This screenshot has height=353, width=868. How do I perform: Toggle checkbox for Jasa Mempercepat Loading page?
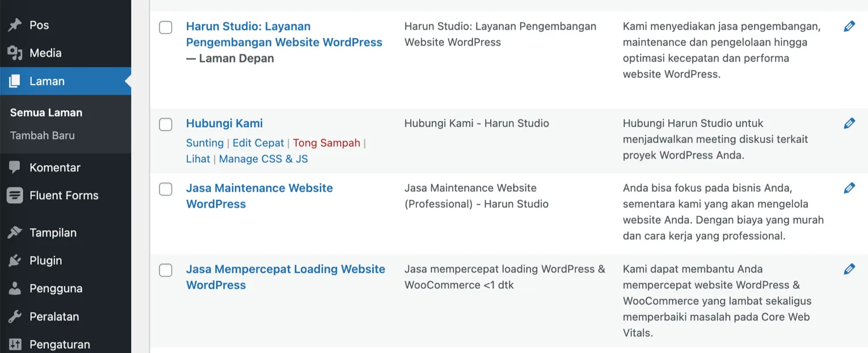pyautogui.click(x=166, y=270)
